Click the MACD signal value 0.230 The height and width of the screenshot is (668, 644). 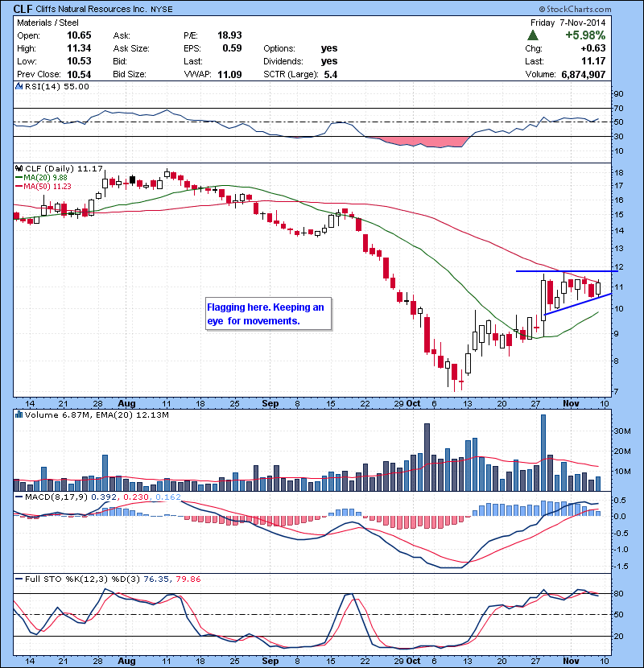[136, 497]
